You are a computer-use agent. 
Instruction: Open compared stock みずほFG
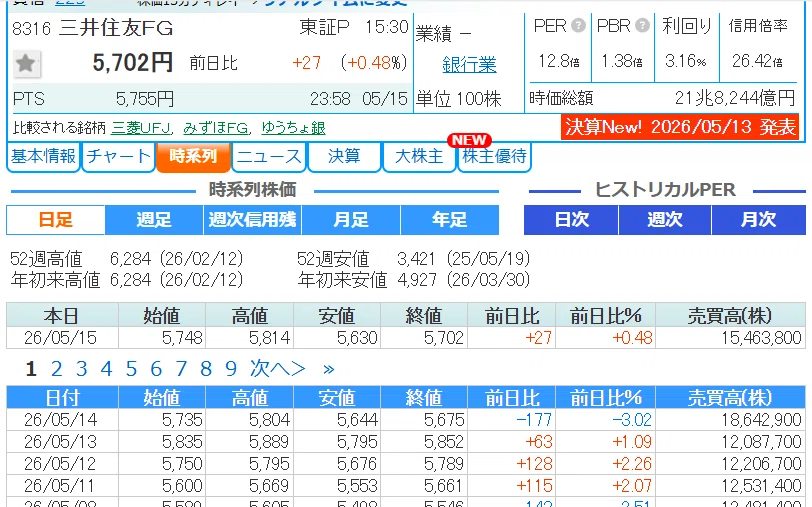pyautogui.click(x=215, y=127)
